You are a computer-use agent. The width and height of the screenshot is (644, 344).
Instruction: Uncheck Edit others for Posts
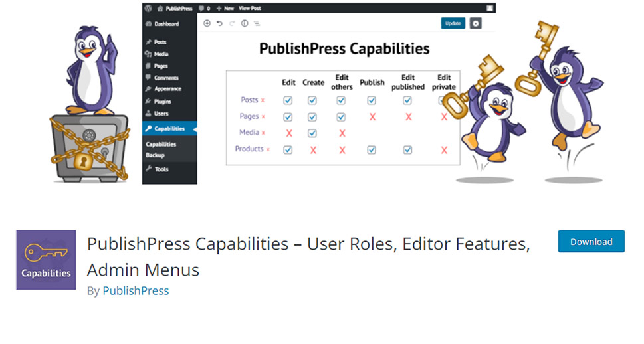tap(341, 100)
